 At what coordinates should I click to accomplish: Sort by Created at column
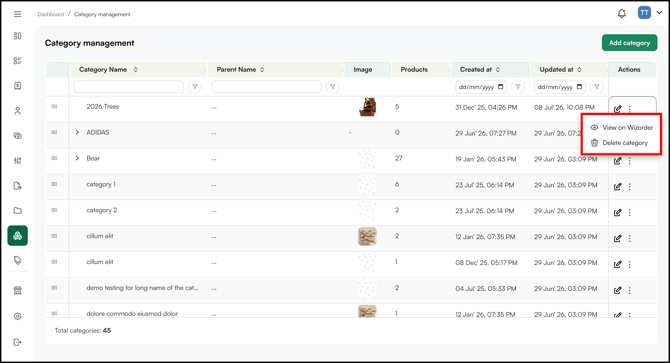(498, 70)
